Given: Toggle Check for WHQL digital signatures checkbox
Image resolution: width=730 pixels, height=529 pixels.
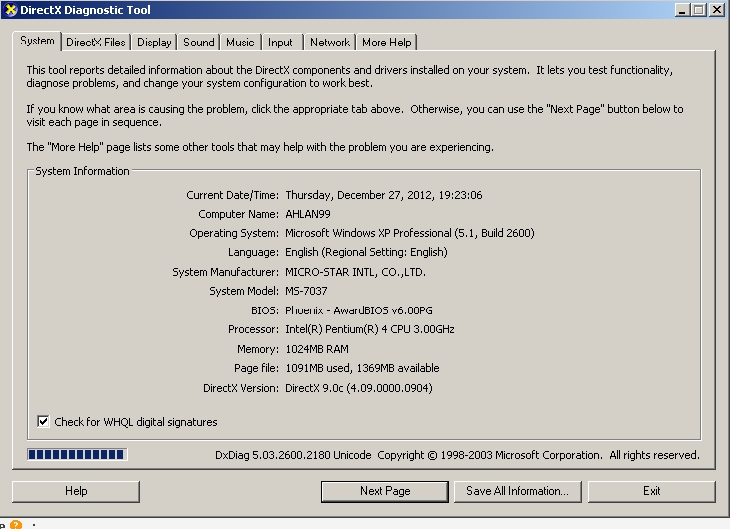Looking at the screenshot, I should pyautogui.click(x=43, y=421).
